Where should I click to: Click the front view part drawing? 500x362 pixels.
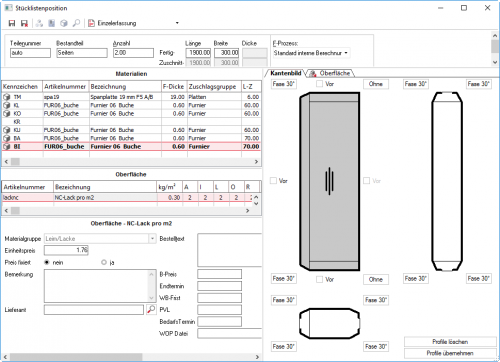point(330,181)
